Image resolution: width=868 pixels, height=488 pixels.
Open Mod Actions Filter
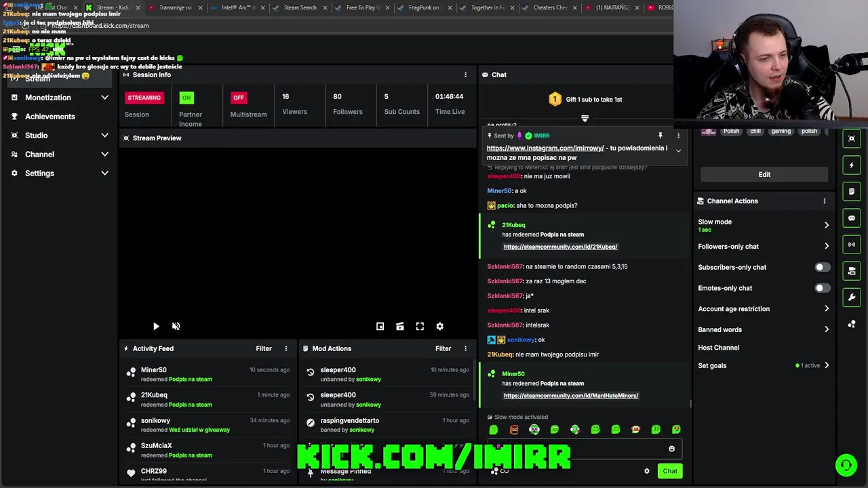coord(443,348)
